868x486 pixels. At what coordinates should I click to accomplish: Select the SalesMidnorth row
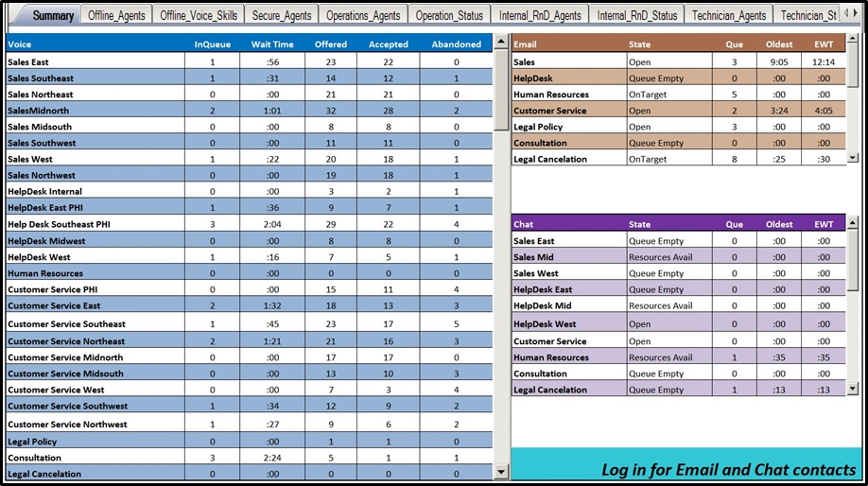pos(249,110)
